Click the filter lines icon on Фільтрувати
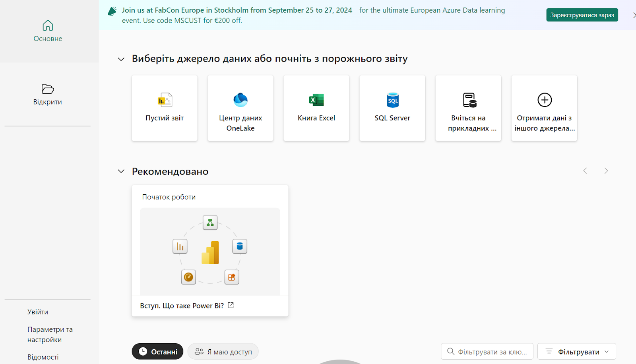This screenshot has height=364, width=636. (x=549, y=351)
